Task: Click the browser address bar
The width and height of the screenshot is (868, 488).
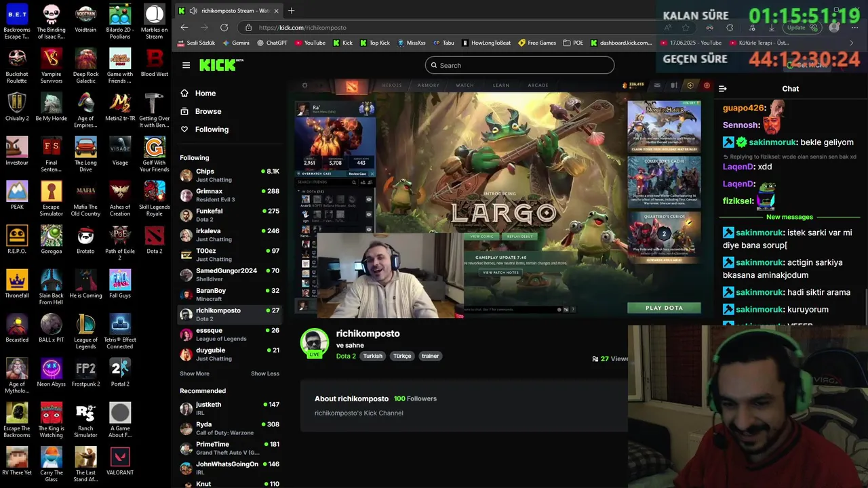Action: click(448, 28)
